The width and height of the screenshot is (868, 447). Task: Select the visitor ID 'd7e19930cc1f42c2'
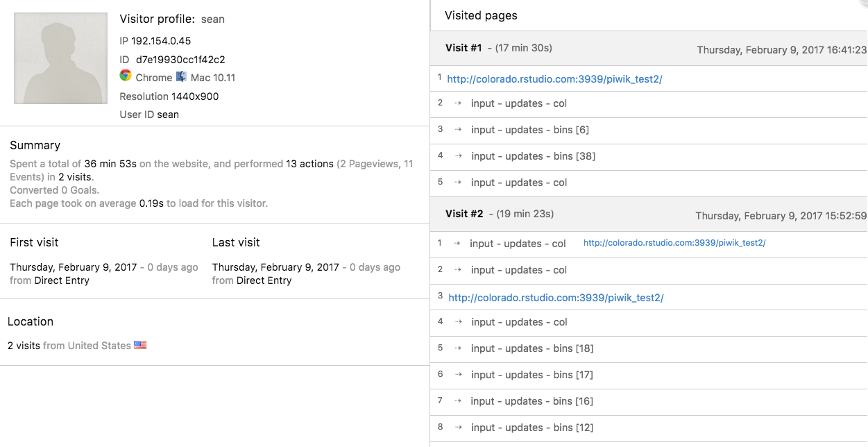pyautogui.click(x=182, y=60)
